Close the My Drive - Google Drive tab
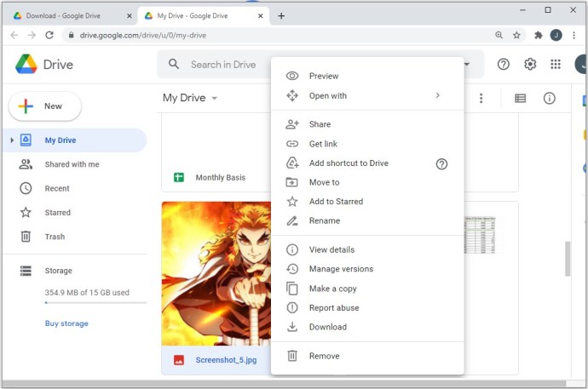The height and width of the screenshot is (389, 588). [260, 15]
